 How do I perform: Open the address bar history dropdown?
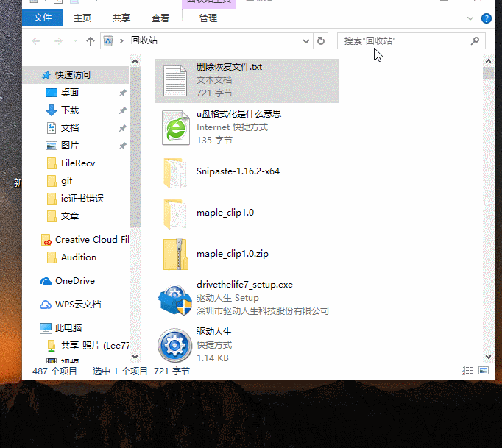click(307, 41)
